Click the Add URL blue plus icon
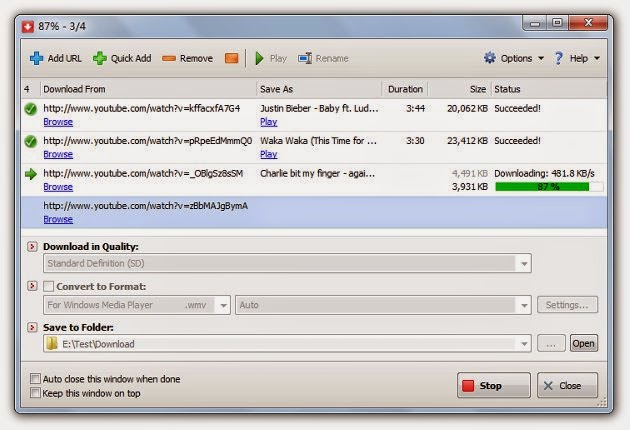630x430 pixels. pyautogui.click(x=36, y=59)
